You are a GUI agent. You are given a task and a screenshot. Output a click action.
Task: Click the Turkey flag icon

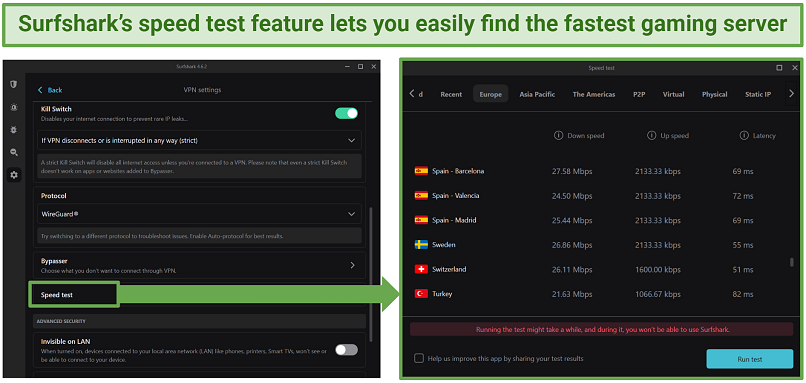[421, 294]
